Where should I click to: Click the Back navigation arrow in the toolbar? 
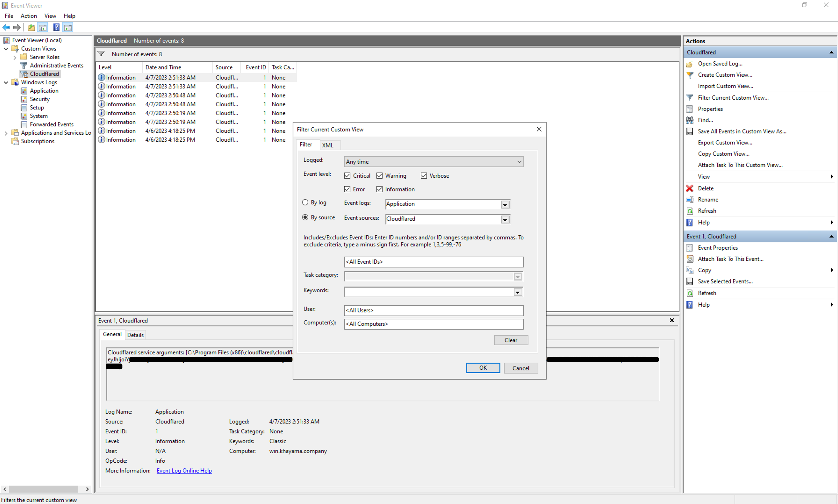click(x=6, y=28)
